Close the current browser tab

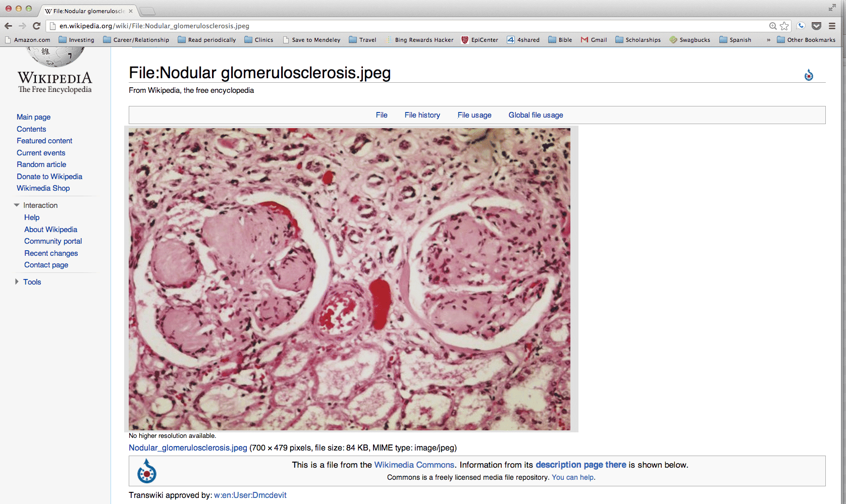click(130, 11)
